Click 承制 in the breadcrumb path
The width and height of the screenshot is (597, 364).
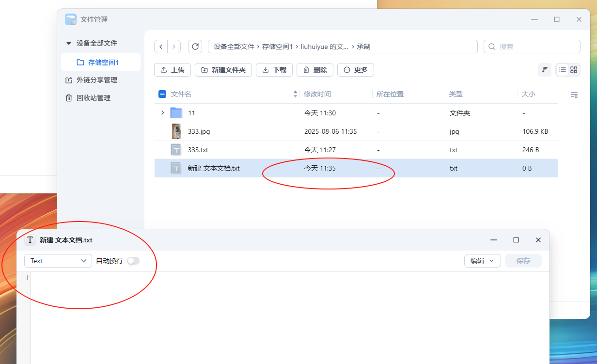point(364,47)
